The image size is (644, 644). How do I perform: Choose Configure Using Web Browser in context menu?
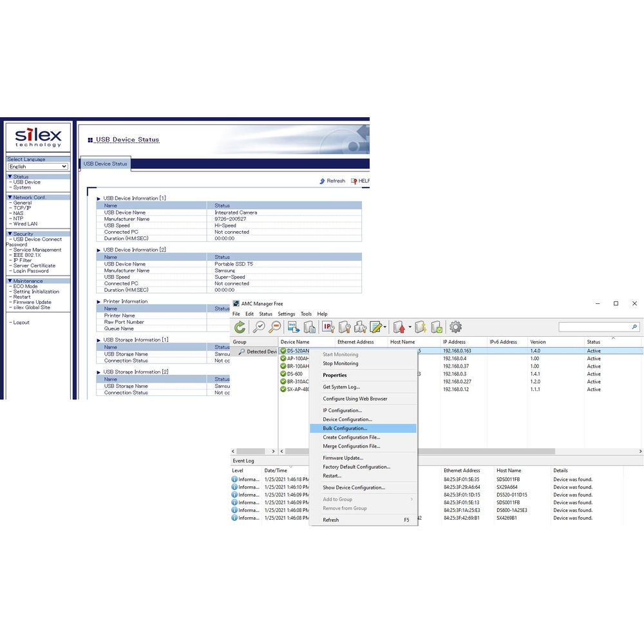[x=363, y=399]
